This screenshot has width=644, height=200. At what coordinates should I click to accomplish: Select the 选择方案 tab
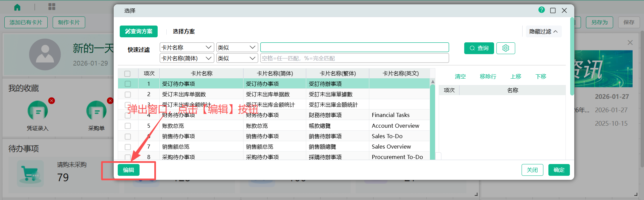click(x=183, y=31)
